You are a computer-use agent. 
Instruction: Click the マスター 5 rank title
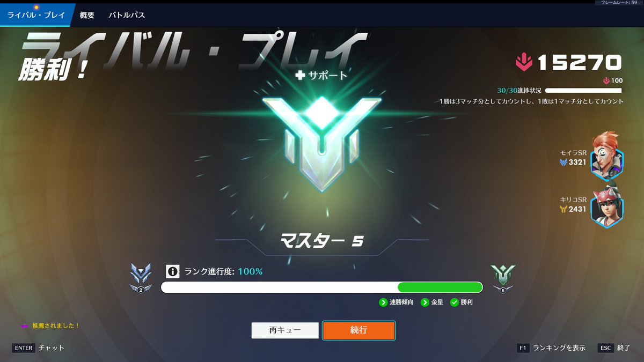click(322, 241)
